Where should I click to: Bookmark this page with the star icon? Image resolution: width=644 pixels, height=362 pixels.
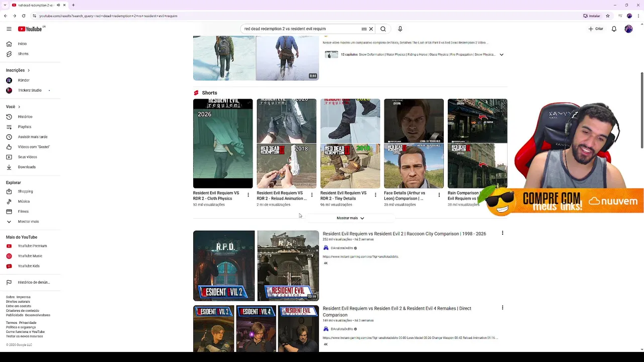tap(608, 16)
